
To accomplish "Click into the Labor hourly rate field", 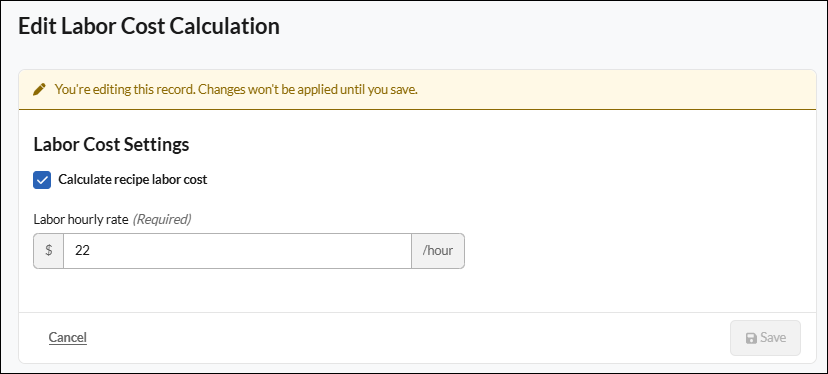I will coord(237,251).
